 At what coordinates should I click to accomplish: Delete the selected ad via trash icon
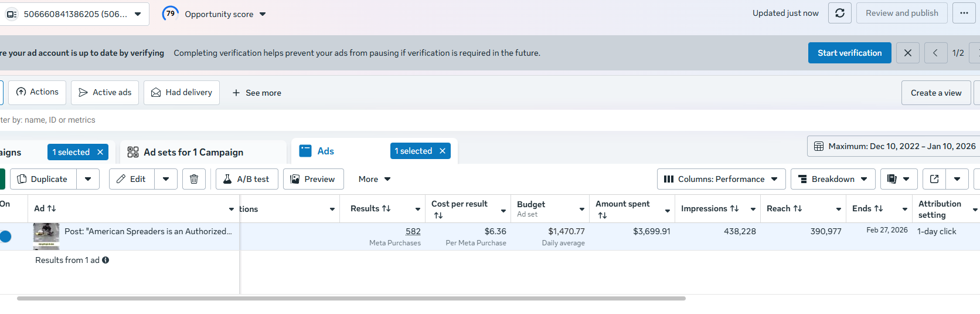tap(194, 179)
